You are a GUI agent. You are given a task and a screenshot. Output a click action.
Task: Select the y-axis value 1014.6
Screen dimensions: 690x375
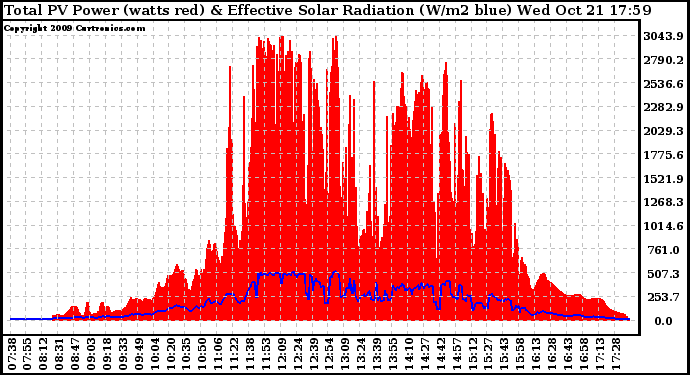664,226
